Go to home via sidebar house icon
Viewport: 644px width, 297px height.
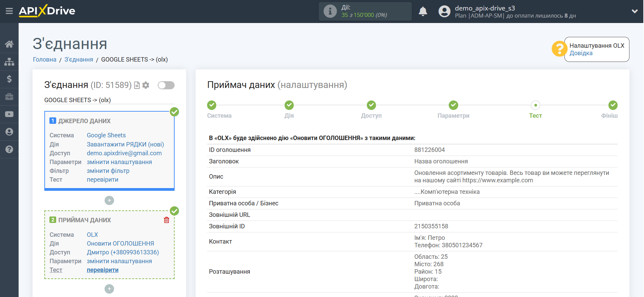9,44
